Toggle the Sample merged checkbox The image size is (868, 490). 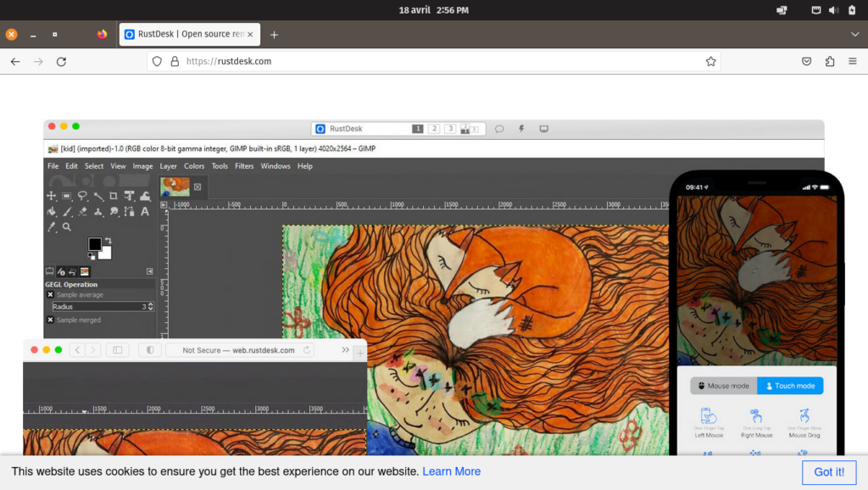(x=50, y=320)
